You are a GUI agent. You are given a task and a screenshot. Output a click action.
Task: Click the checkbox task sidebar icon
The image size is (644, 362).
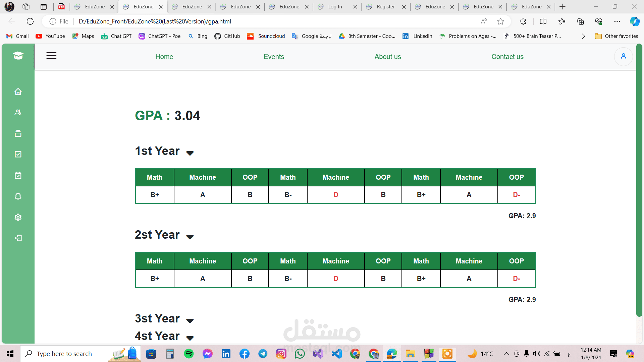pyautogui.click(x=18, y=154)
